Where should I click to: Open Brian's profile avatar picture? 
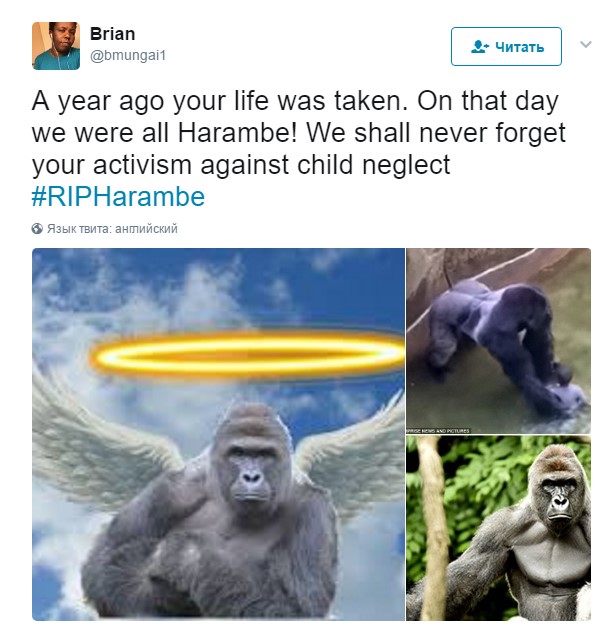[x=56, y=46]
